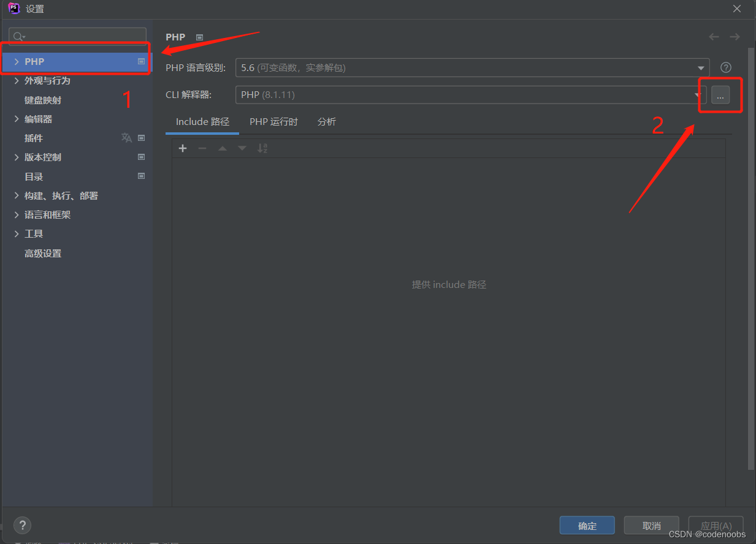Click the 设置 window title text
Image resolution: width=756 pixels, height=544 pixels.
pyautogui.click(x=35, y=9)
